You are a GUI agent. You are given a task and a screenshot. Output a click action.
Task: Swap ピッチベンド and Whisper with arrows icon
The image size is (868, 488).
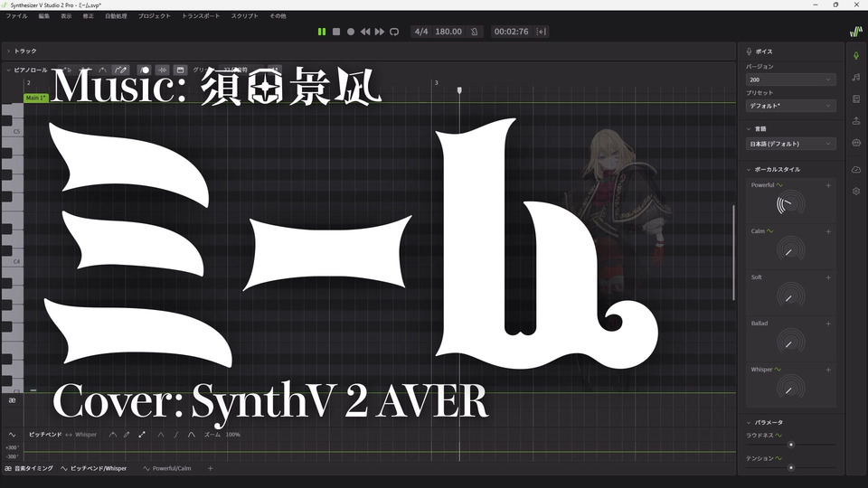tap(69, 435)
